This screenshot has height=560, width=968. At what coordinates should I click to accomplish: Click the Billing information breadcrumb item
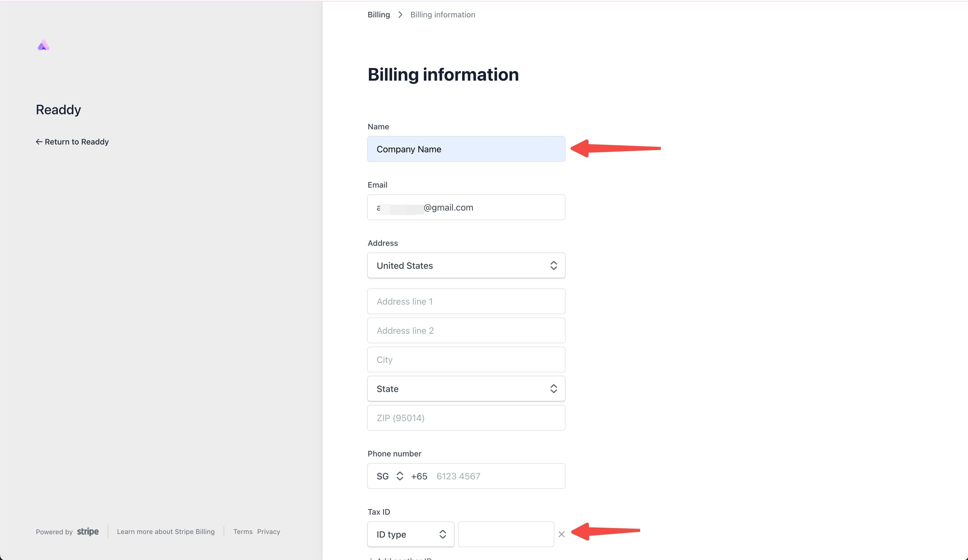click(443, 15)
